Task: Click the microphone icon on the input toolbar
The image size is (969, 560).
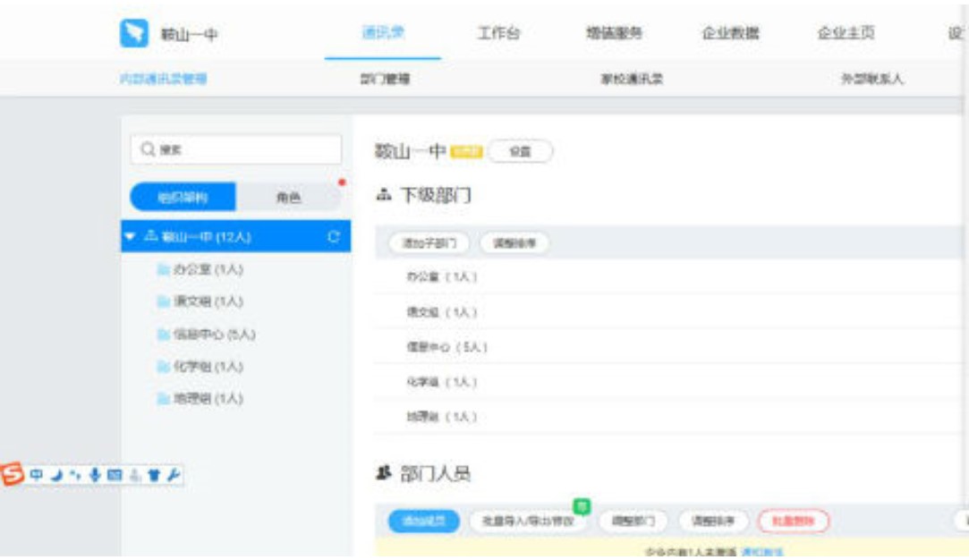Action: [96, 476]
